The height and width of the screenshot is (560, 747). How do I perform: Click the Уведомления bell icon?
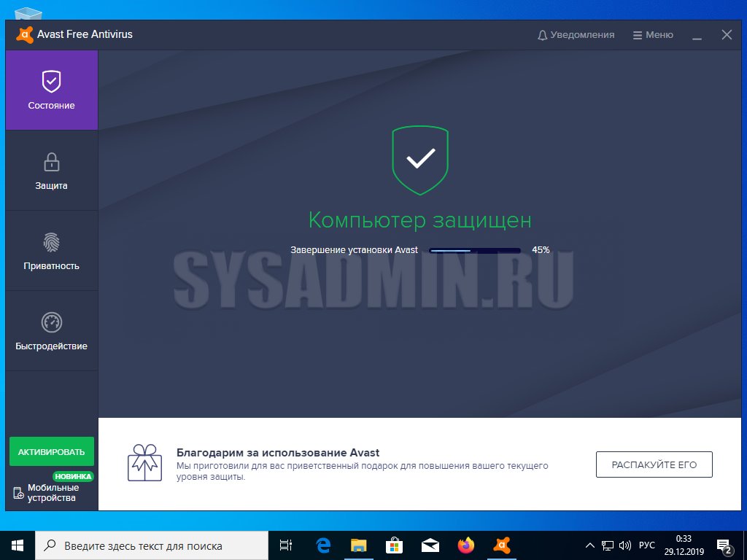click(542, 35)
